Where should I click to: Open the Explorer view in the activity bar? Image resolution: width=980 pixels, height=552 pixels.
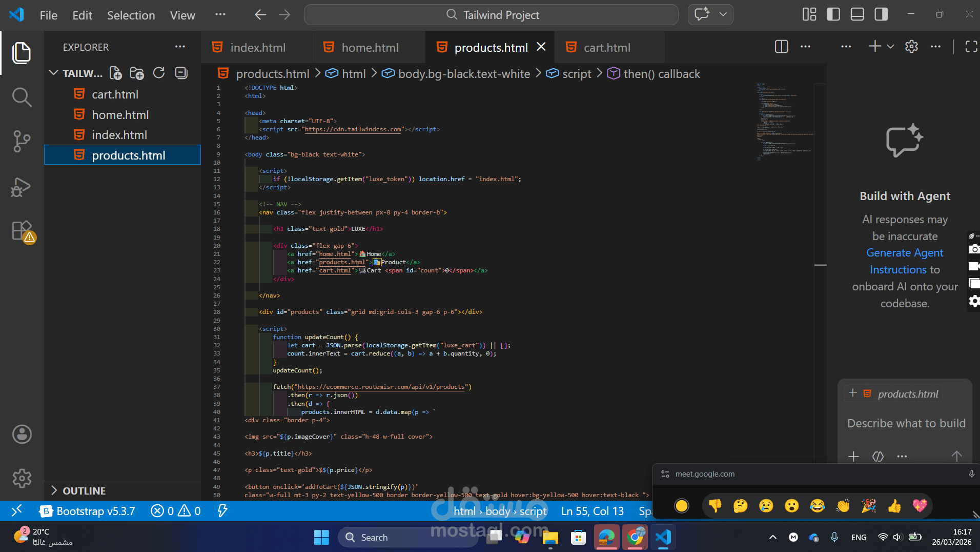tap(22, 53)
